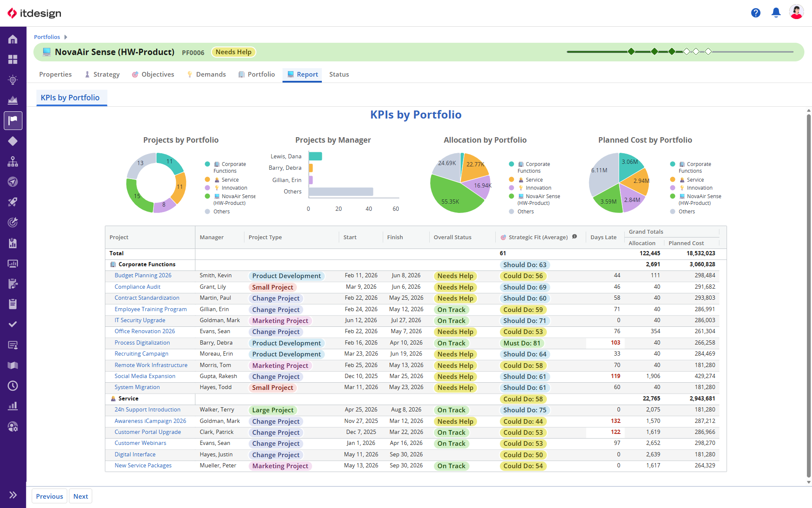
Task: Click the paper plane icon in the sidebar
Action: 13,182
